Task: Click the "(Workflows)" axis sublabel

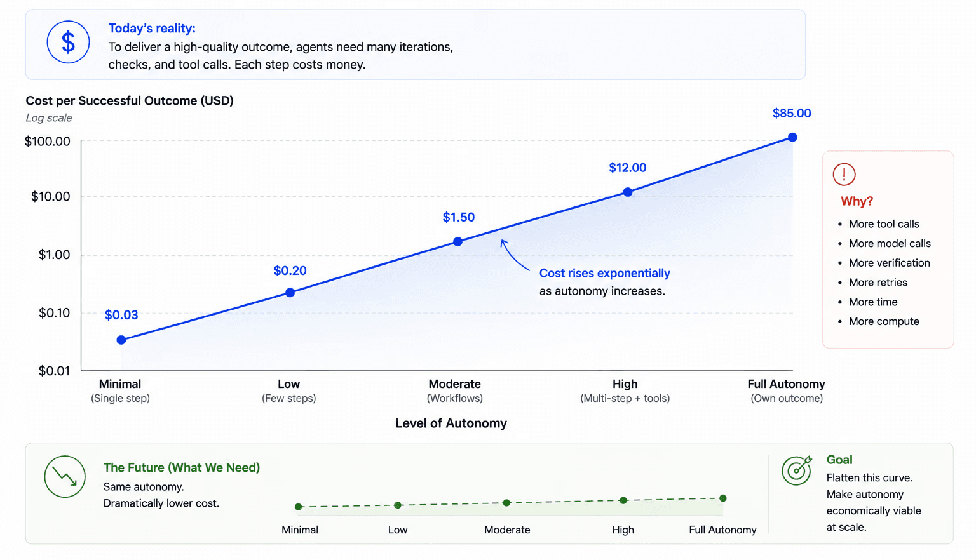Action: pos(455,399)
